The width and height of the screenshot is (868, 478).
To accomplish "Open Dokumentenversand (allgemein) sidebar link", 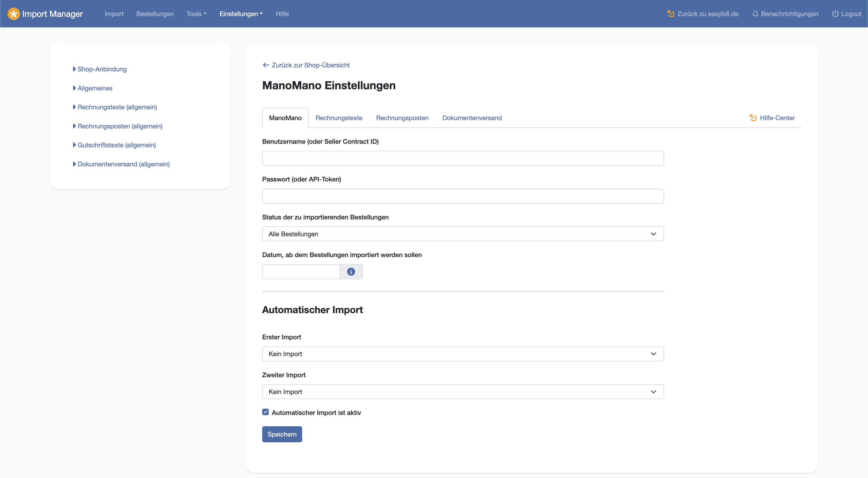I will [124, 164].
